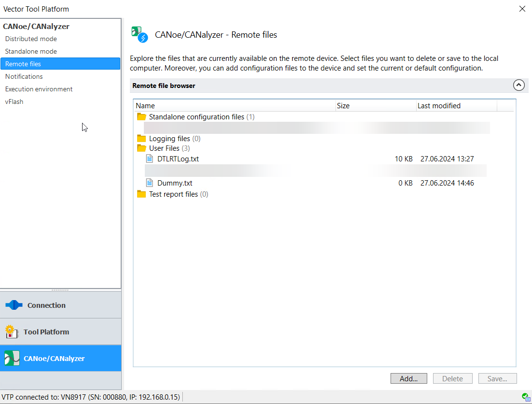
Task: Click the VTP connected status text
Action: click(x=91, y=397)
